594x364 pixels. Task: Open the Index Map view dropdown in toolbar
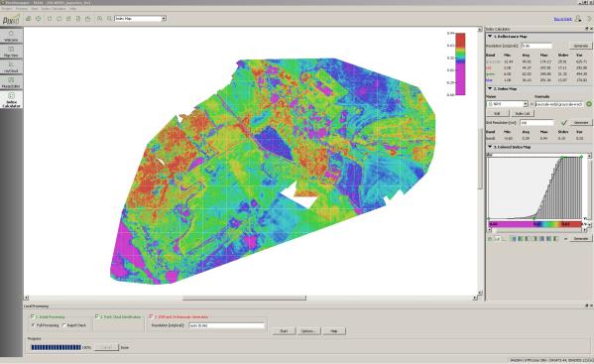click(x=140, y=18)
